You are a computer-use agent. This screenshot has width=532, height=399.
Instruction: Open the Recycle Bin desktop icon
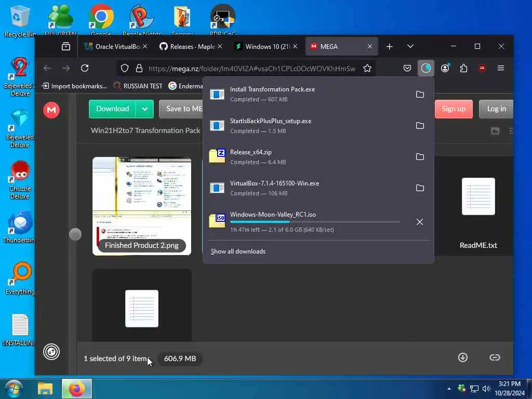(20, 21)
